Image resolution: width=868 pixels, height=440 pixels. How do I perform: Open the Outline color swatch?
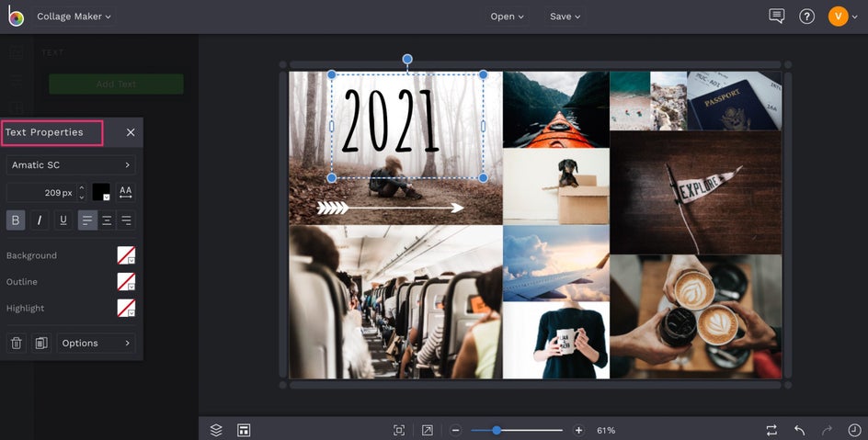click(x=126, y=281)
